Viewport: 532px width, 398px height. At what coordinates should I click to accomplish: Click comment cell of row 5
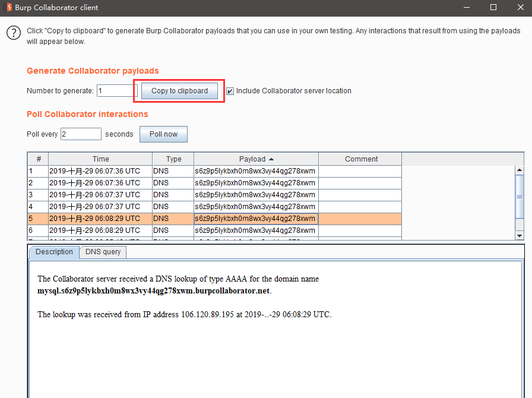(360, 219)
